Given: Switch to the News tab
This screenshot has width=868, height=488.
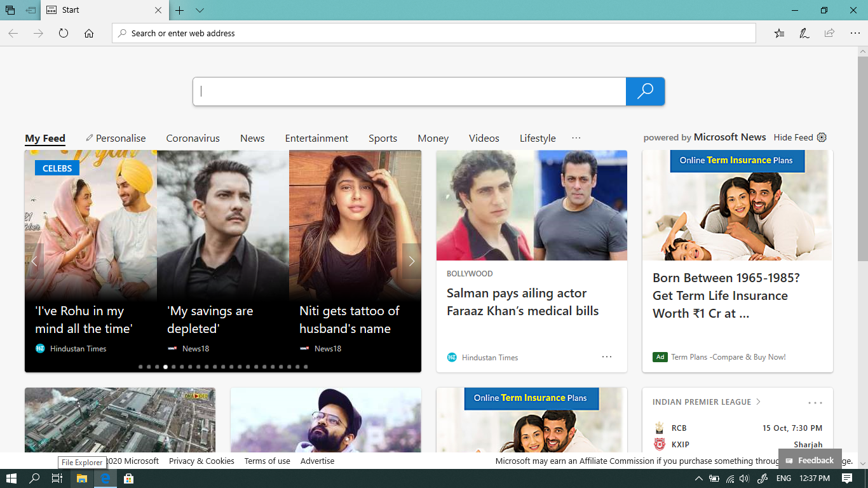Looking at the screenshot, I should pos(252,138).
